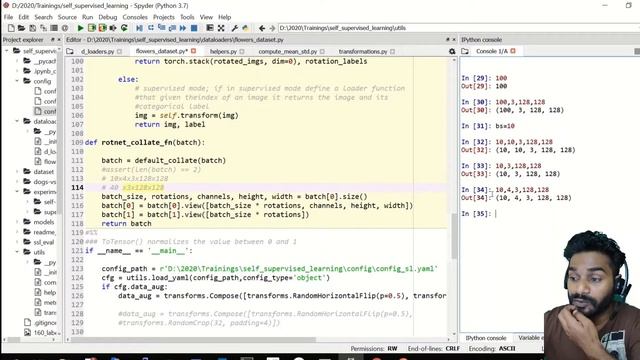The width and height of the screenshot is (640, 360).
Task: Create a new file with toolbar icon
Action: point(11,28)
